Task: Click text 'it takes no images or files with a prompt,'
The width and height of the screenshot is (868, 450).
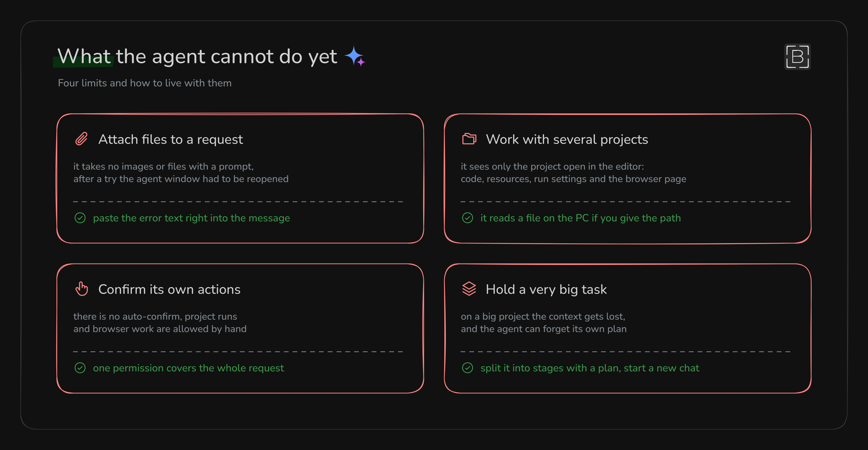Action: click(x=164, y=166)
